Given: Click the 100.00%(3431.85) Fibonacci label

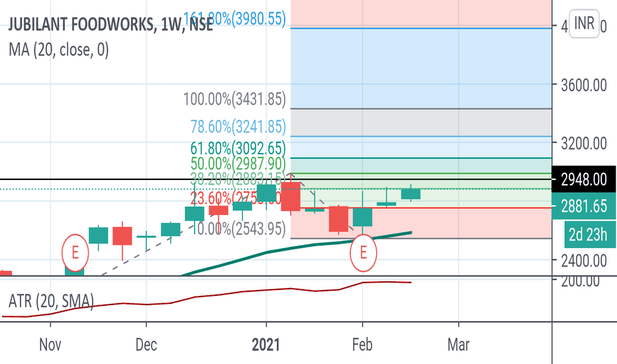Looking at the screenshot, I should (234, 99).
